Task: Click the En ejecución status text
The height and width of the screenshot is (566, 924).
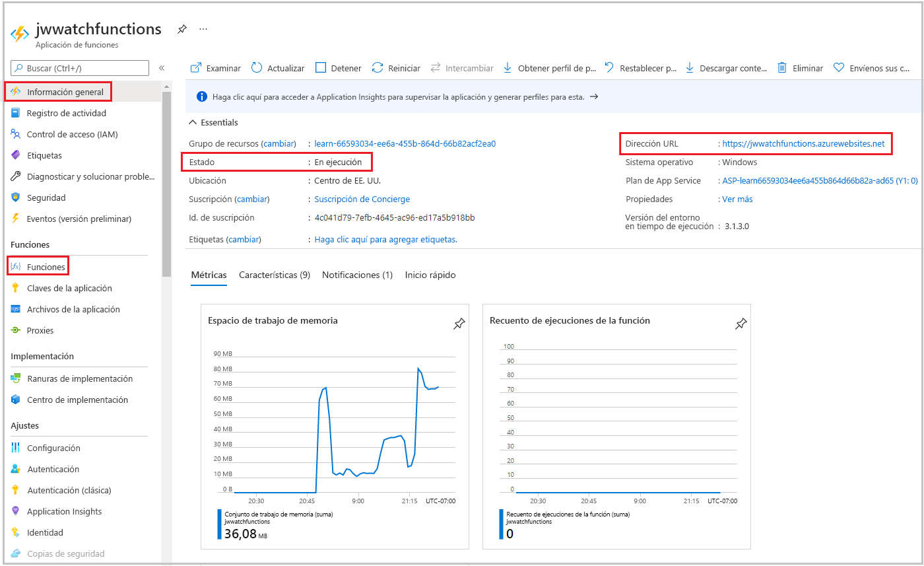Action: coord(338,162)
